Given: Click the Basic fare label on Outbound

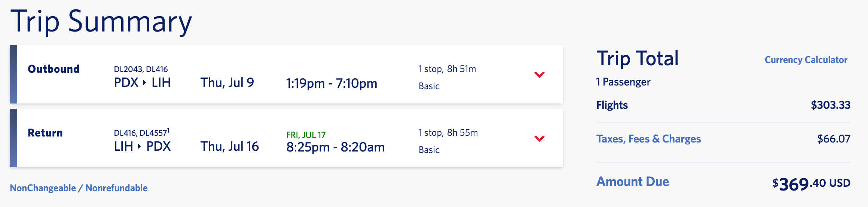Looking at the screenshot, I should coord(429,86).
